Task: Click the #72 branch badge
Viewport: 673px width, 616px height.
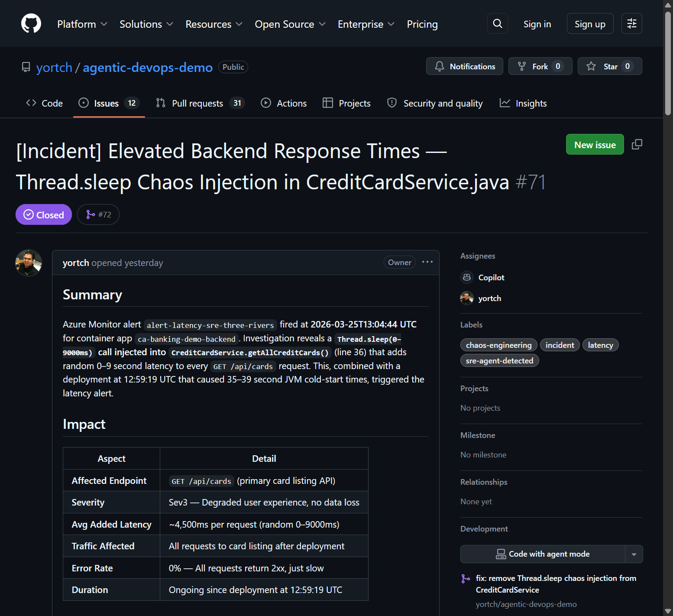Action: [98, 214]
